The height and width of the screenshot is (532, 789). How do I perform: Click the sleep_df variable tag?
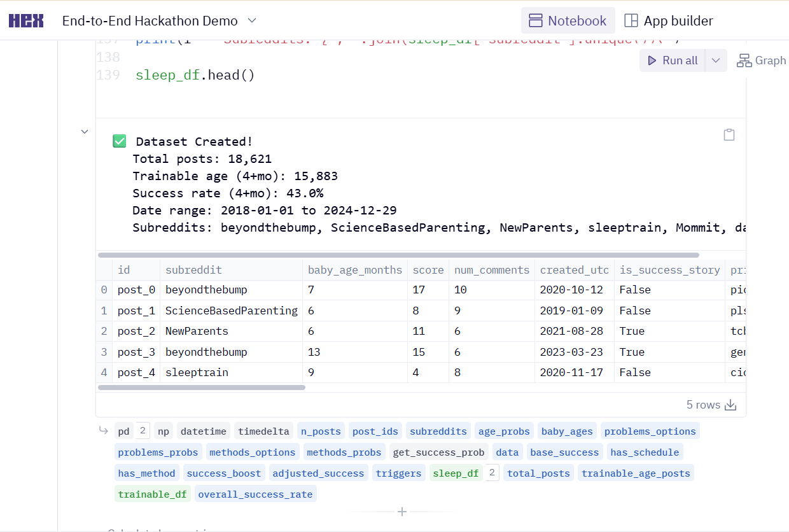(456, 473)
